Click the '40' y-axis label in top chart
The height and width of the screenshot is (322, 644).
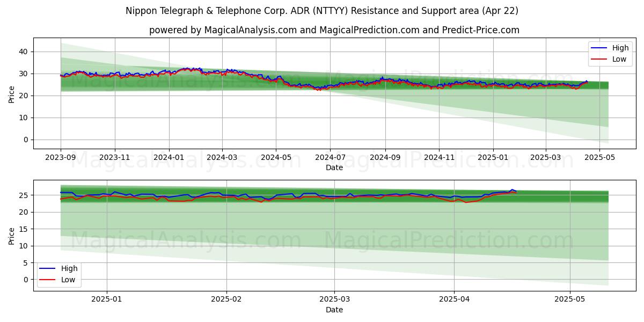24,52
